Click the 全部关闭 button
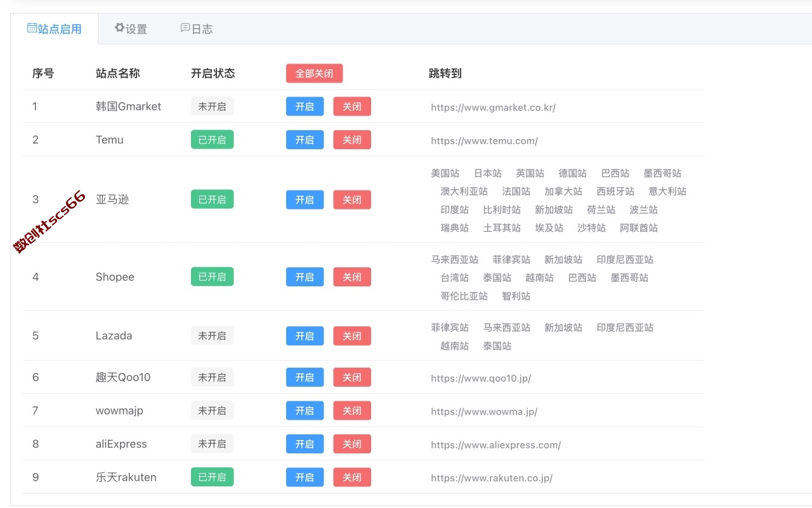This screenshot has width=812, height=508. tap(315, 74)
